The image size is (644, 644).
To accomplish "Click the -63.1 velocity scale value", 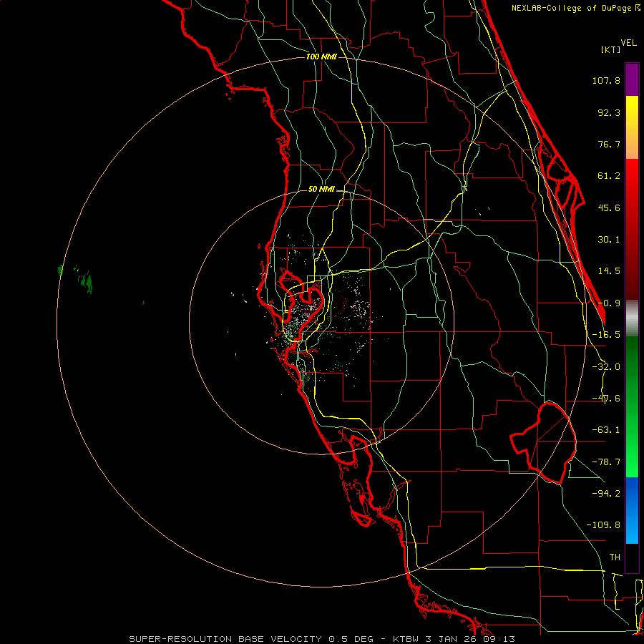I will [606, 430].
